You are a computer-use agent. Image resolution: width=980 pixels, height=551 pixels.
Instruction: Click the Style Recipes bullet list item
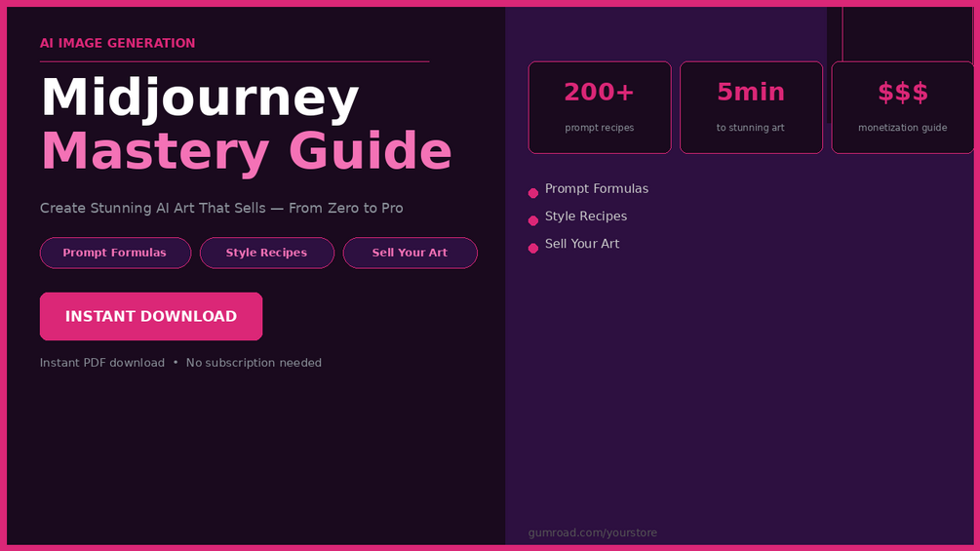[x=577, y=216]
